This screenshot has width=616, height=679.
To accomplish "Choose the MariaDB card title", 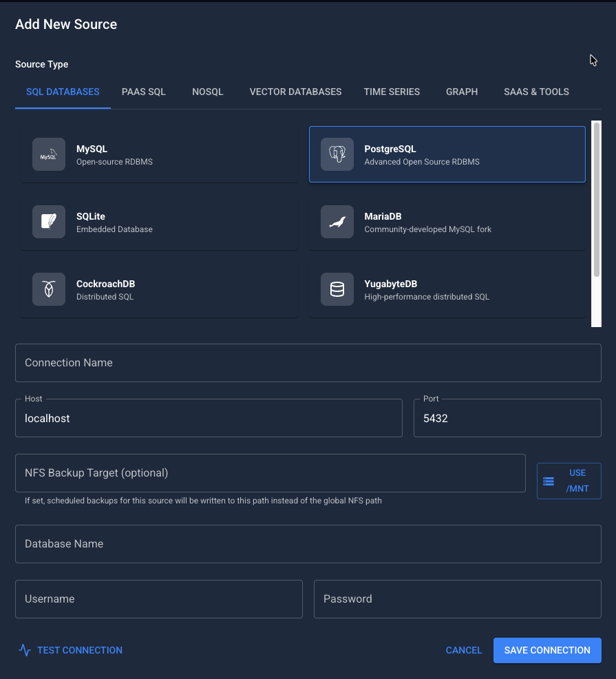I will click(x=383, y=216).
